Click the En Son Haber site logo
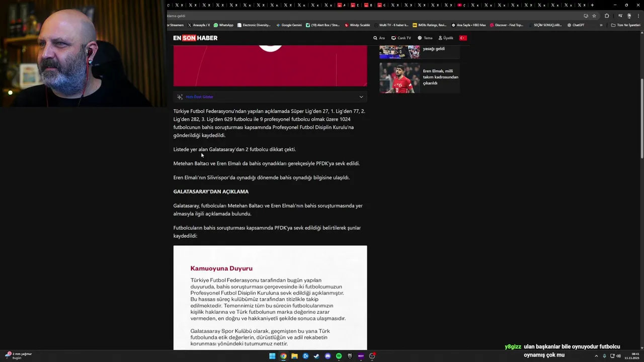This screenshot has height=362, width=644. click(x=195, y=38)
